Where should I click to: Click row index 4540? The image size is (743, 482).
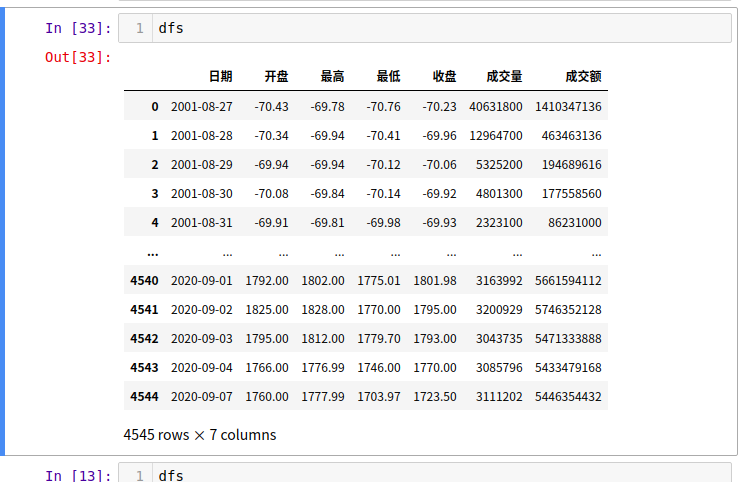145,281
